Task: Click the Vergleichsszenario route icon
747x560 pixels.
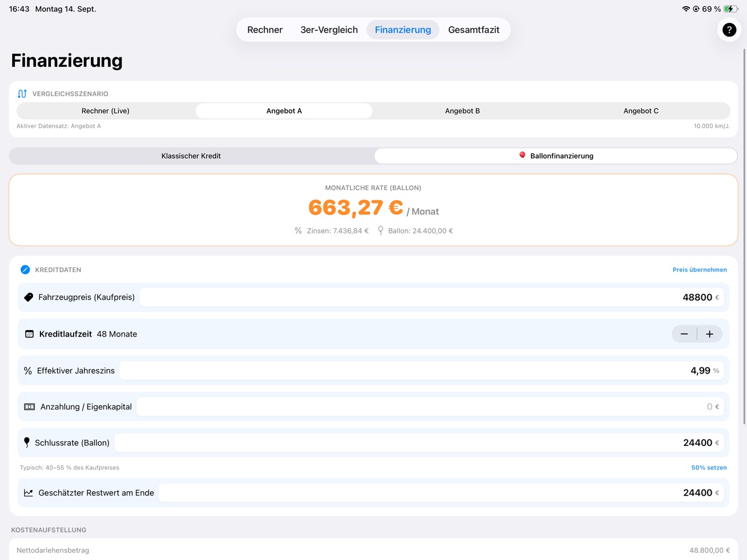Action: tap(22, 94)
